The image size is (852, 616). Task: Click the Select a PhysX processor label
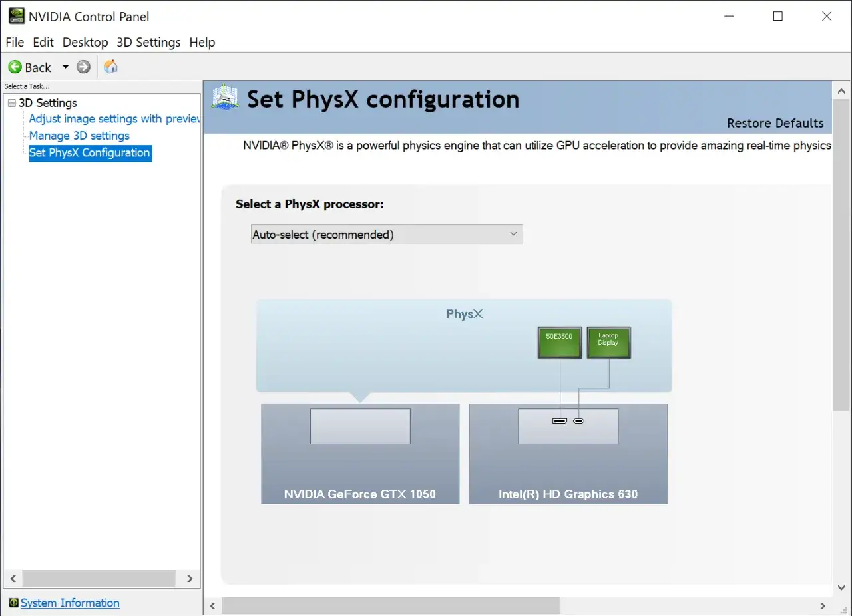tap(310, 204)
